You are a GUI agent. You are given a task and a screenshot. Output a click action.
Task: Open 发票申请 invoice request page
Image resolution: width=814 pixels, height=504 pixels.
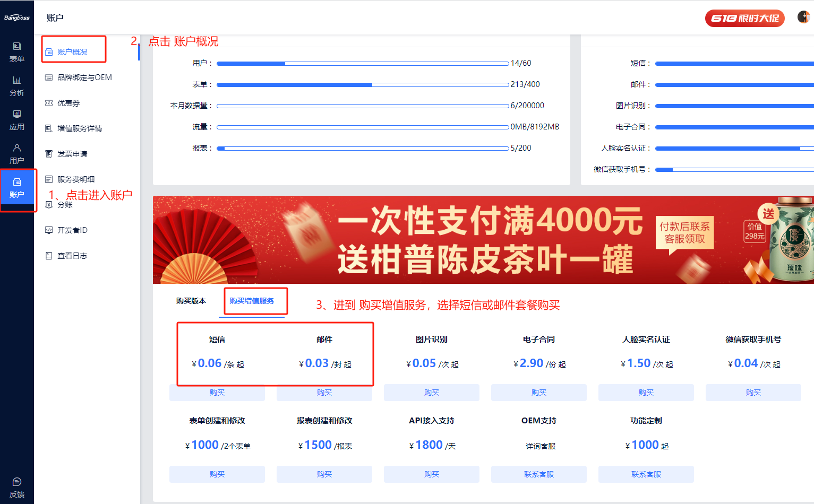coord(72,154)
